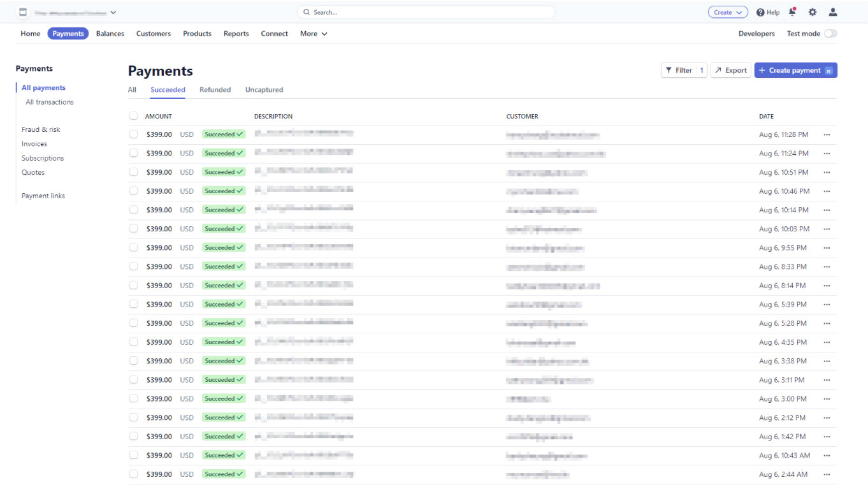Screen dimensions: 868x487
Task: Open more options for Aug 6, 2:44 AM payment
Action: (827, 474)
